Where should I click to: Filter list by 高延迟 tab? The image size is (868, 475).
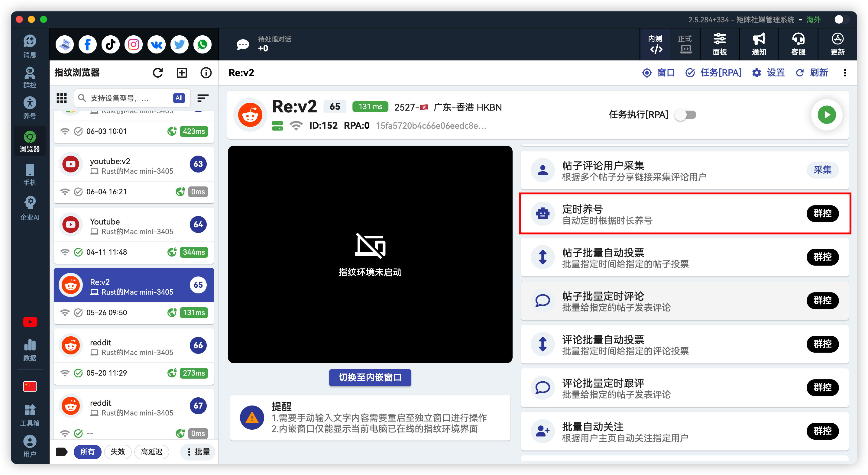[x=151, y=452]
